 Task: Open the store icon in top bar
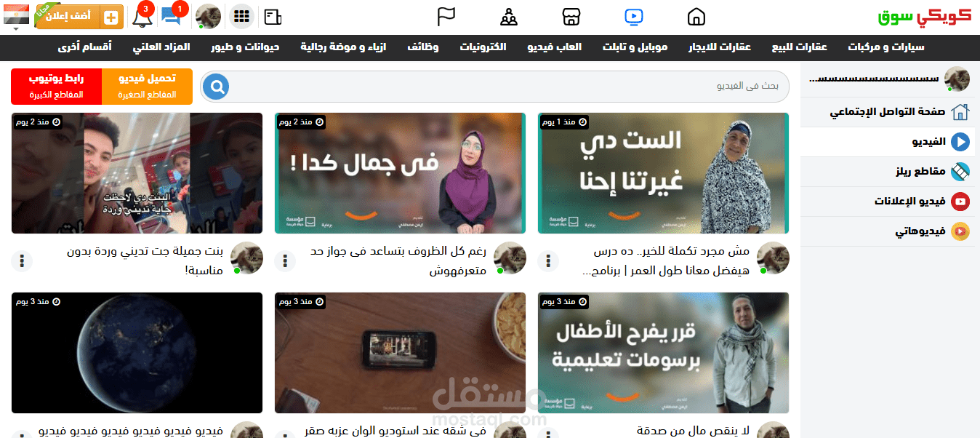(x=572, y=16)
